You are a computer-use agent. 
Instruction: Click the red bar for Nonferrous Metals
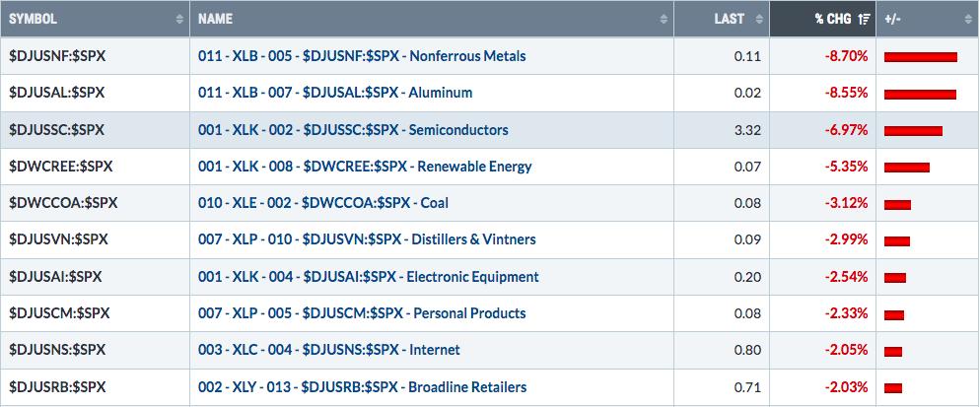coord(921,57)
